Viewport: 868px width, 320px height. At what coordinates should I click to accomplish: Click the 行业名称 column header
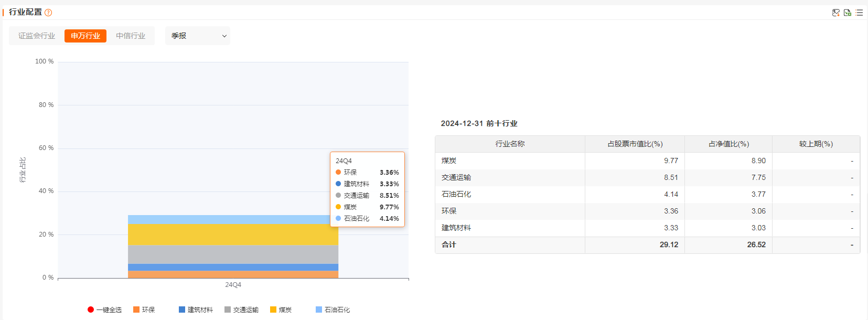510,144
